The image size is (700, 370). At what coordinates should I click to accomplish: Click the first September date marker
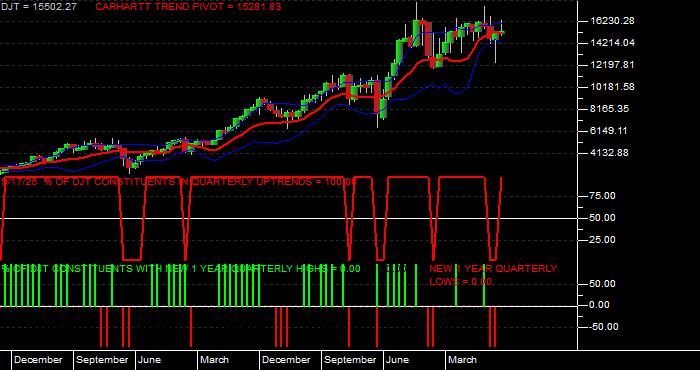pyautogui.click(x=102, y=360)
